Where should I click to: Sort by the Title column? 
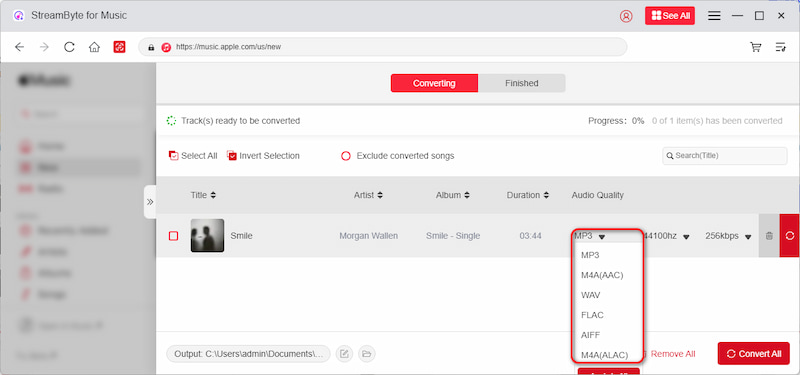203,195
